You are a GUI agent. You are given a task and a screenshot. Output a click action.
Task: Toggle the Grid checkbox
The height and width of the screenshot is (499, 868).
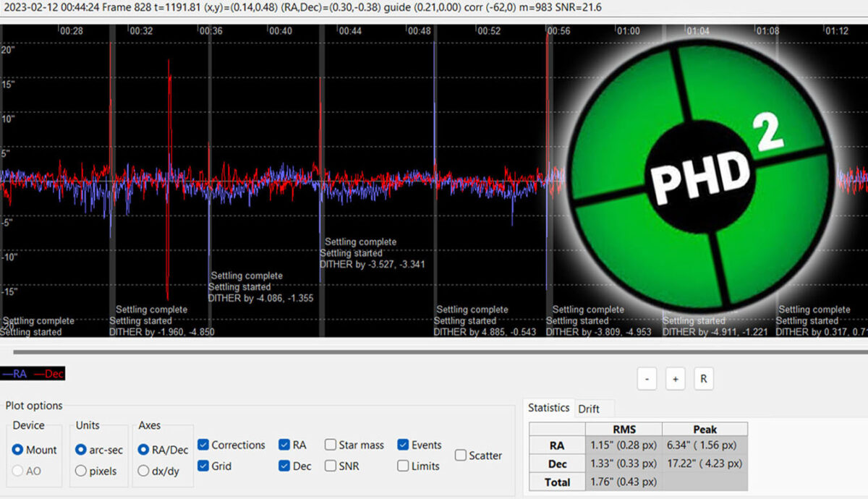pyautogui.click(x=203, y=466)
